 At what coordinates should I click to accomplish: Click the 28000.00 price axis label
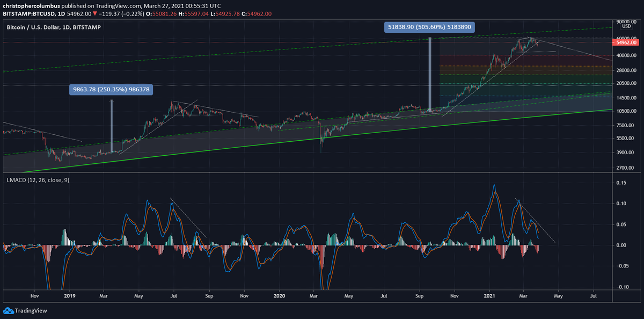tap(626, 70)
